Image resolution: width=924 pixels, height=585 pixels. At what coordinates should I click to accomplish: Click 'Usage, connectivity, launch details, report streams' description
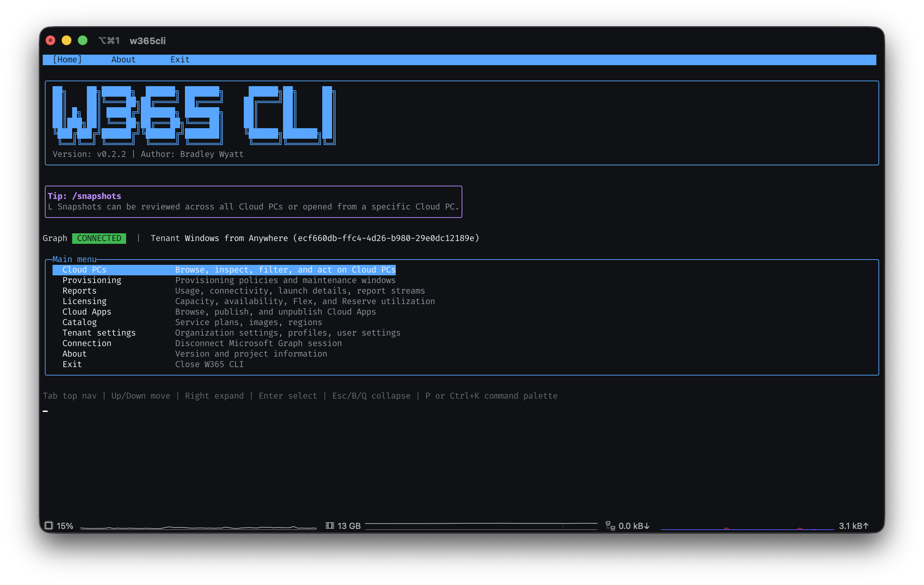tap(300, 291)
